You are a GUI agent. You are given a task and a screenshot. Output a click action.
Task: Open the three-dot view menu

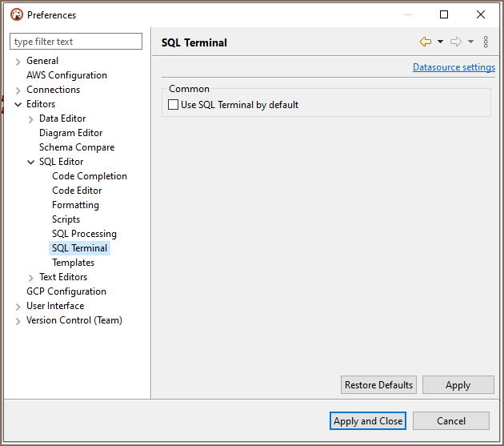click(486, 42)
